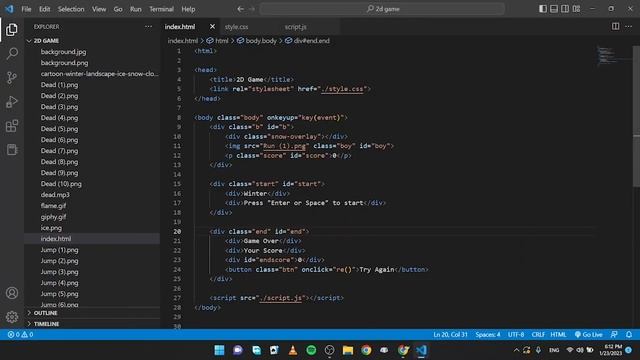
Task: Switch to the script.js tab
Action: pyautogui.click(x=296, y=27)
